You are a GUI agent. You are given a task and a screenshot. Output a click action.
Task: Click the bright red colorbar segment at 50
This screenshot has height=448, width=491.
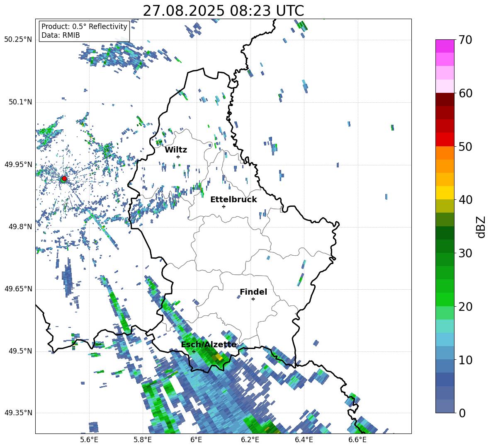point(445,140)
